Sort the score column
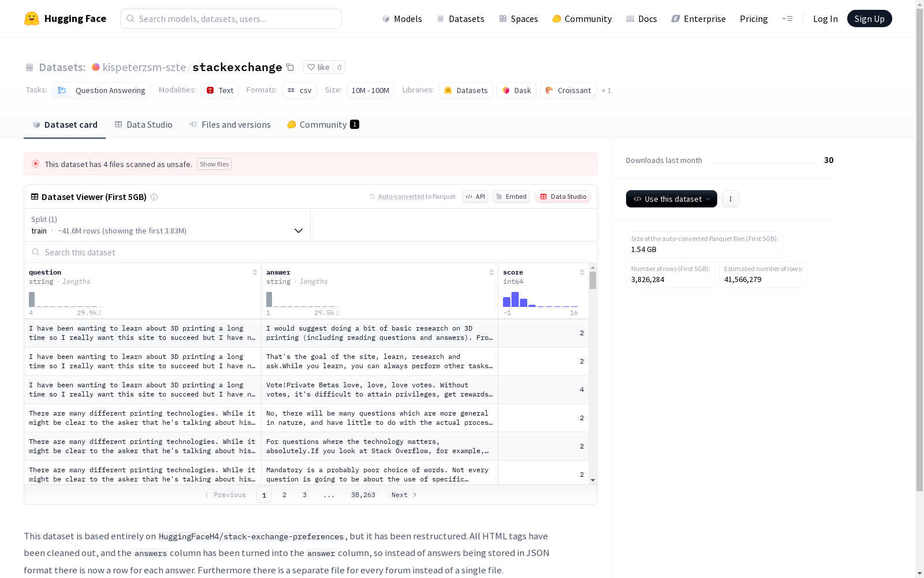Image resolution: width=924 pixels, height=578 pixels. tap(582, 272)
